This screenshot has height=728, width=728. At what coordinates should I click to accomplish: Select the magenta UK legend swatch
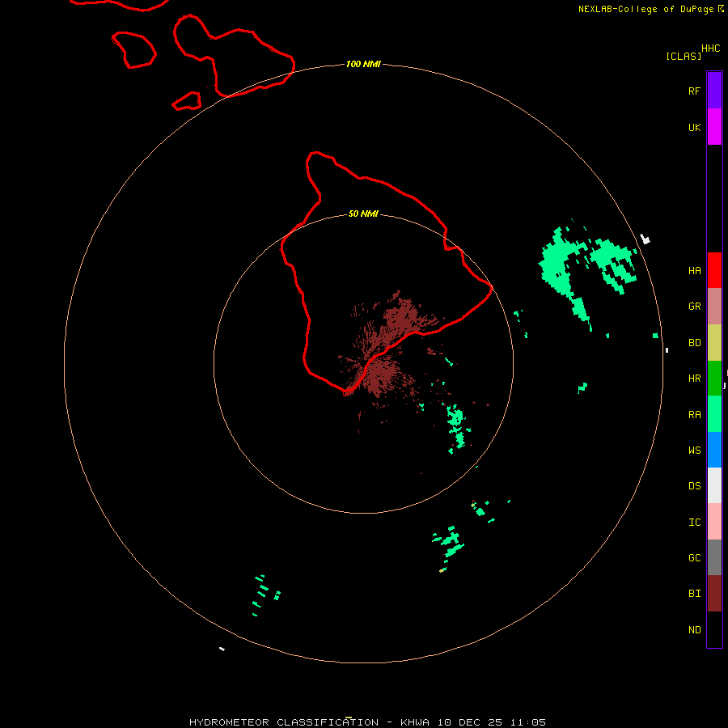pos(714,127)
